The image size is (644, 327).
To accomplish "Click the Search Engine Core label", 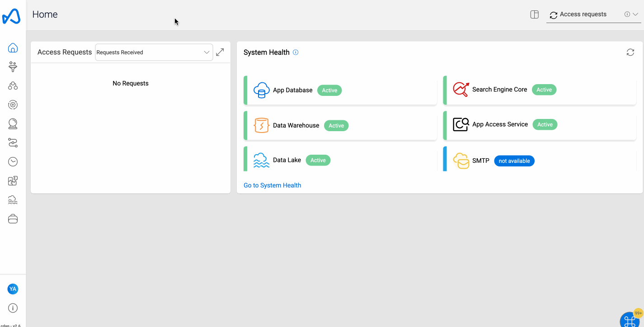I will [x=500, y=90].
